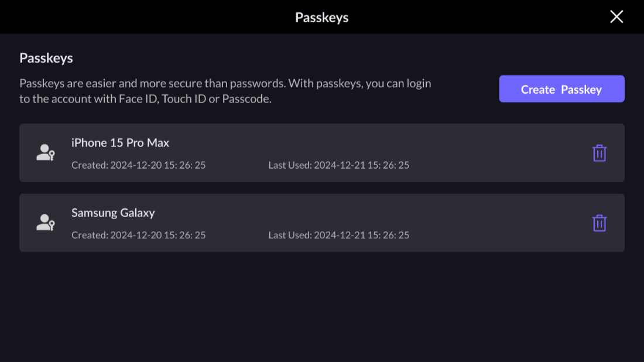Select the trash icon beside Samsung Galaxy

[599, 223]
